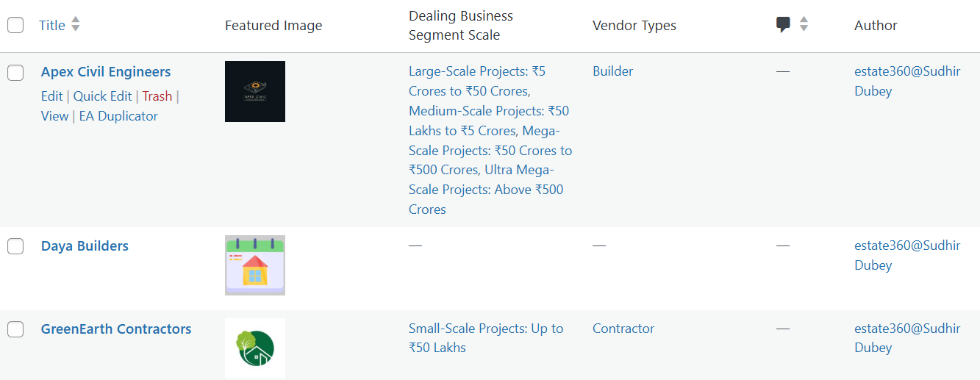This screenshot has width=980, height=380.
Task: Click the Title column header link
Action: click(x=52, y=25)
